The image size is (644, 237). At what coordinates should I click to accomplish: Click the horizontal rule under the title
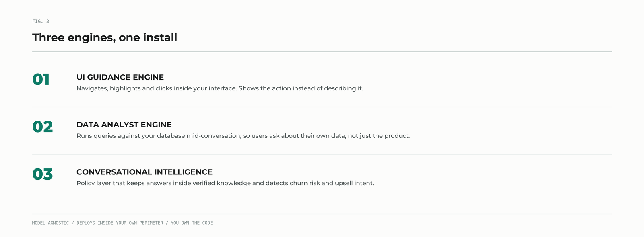(x=322, y=51)
